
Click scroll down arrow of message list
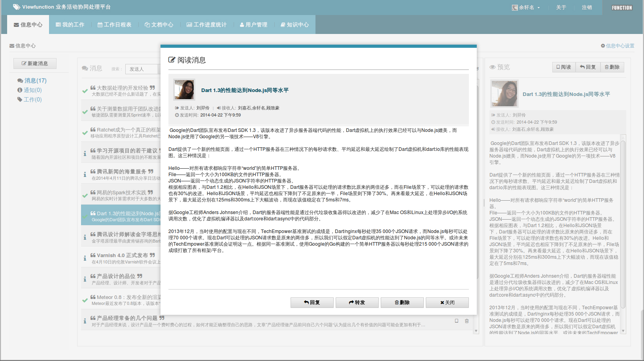click(x=476, y=331)
